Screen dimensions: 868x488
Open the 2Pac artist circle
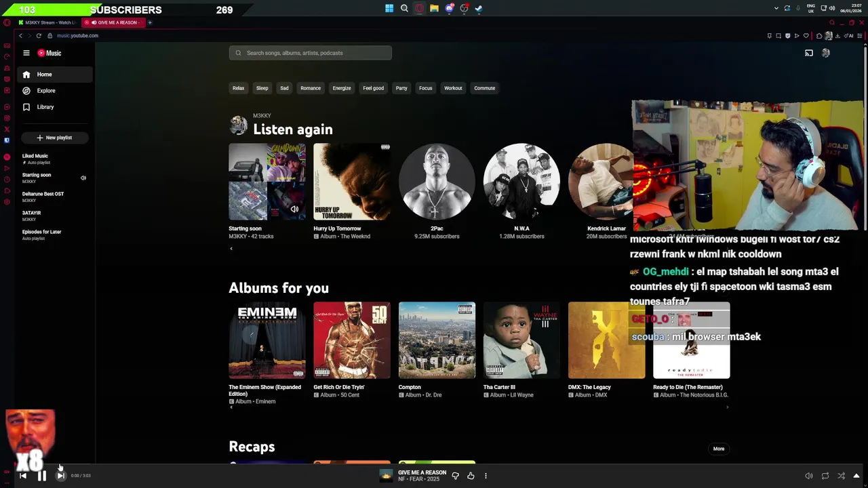tap(437, 182)
